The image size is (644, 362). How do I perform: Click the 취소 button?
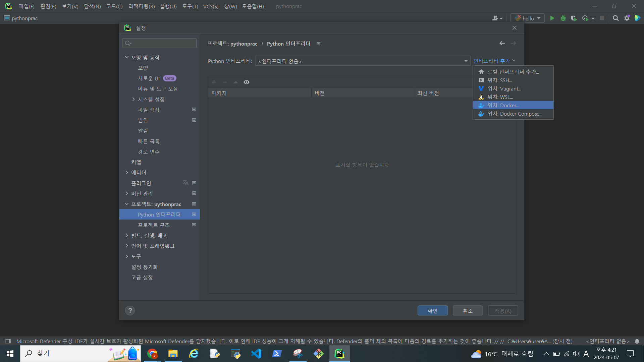pyautogui.click(x=468, y=311)
